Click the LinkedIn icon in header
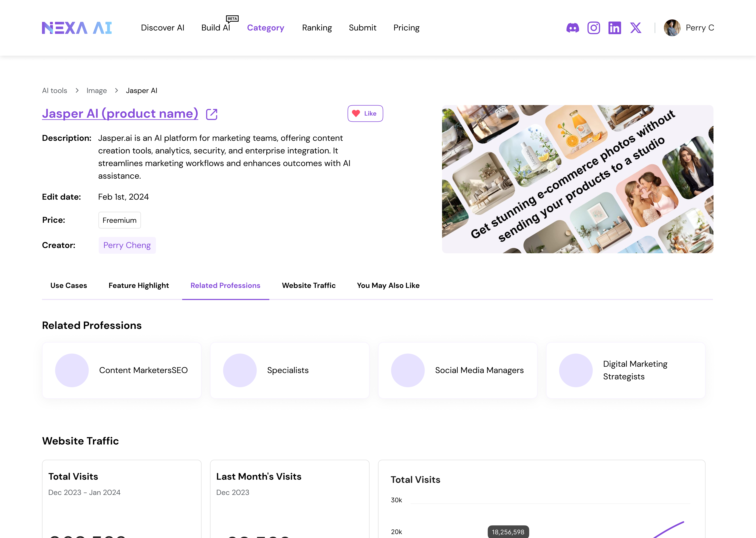Image resolution: width=756 pixels, height=538 pixels. pos(614,28)
